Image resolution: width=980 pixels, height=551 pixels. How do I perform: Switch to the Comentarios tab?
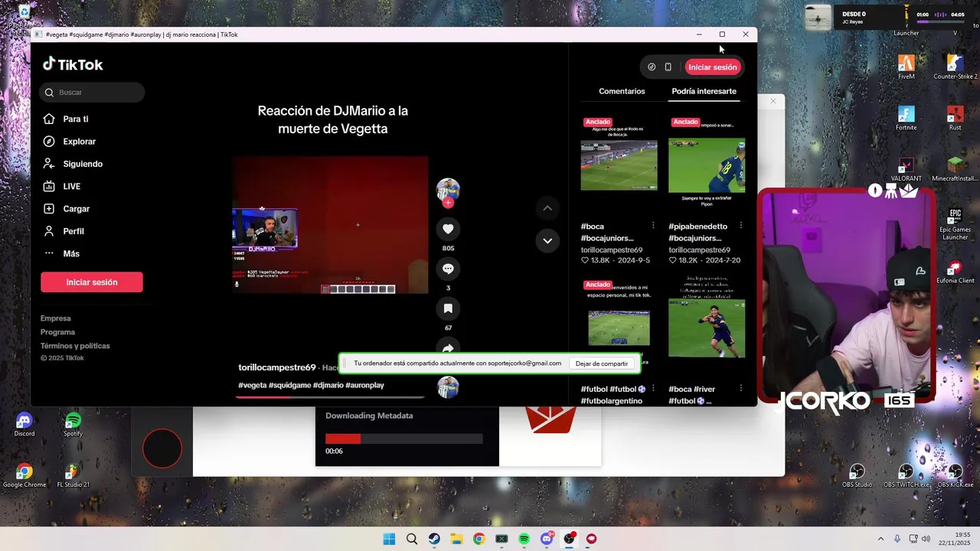pyautogui.click(x=622, y=91)
